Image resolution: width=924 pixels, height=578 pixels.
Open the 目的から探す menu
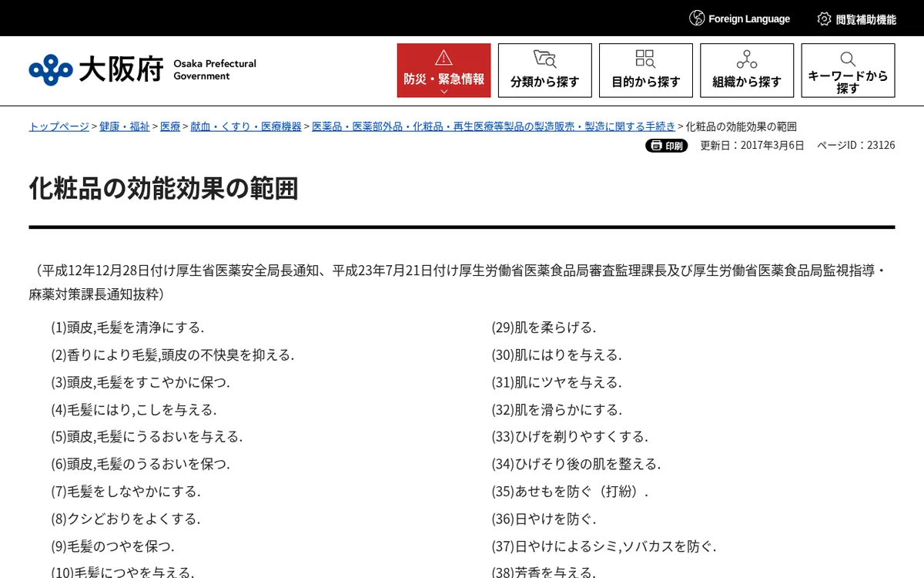tap(645, 70)
